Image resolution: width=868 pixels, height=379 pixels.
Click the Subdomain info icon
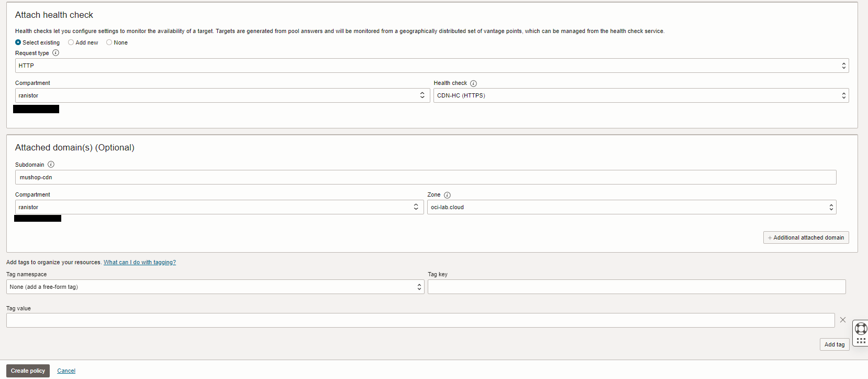(51, 165)
